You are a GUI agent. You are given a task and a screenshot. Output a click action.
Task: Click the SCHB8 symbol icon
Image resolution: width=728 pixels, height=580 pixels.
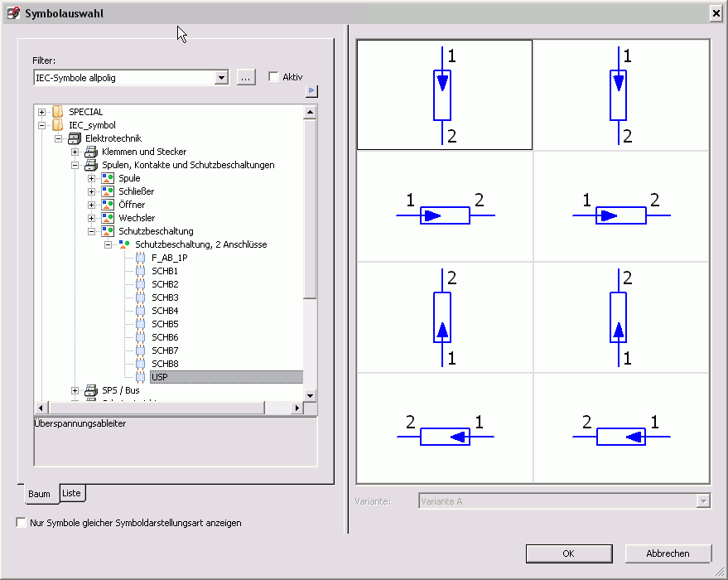tap(140, 364)
